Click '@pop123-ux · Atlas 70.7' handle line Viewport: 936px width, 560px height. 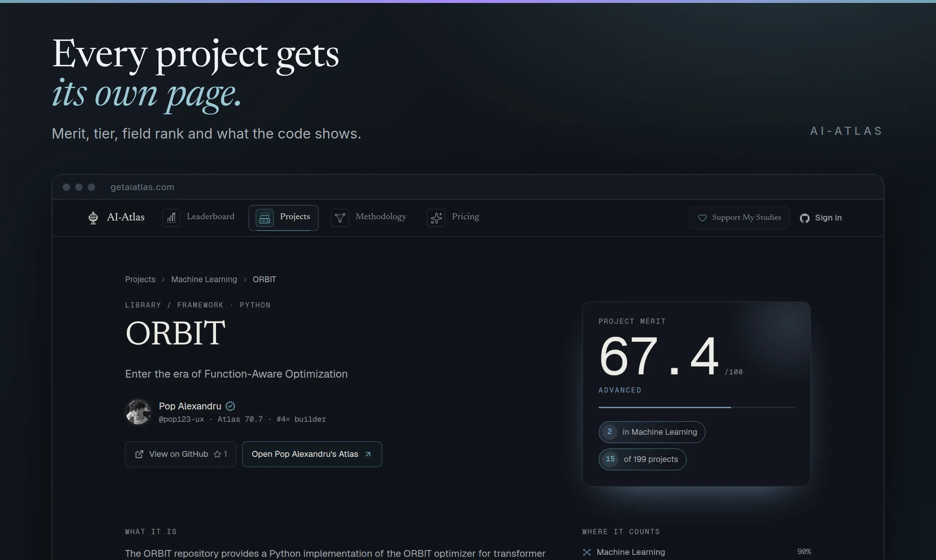point(242,419)
